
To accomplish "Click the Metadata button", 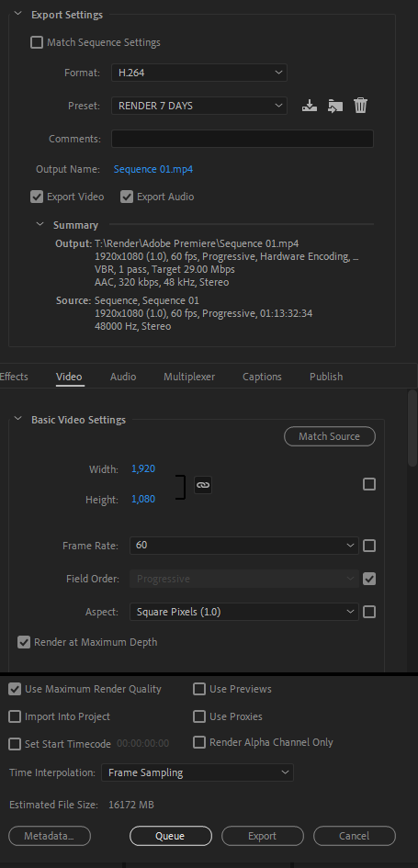I will [50, 836].
